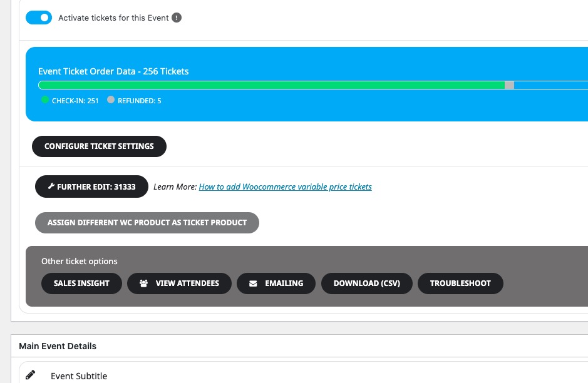Screen dimensions: 588x383
Task: Click the Main Event Details panel header
Action: (x=299, y=346)
